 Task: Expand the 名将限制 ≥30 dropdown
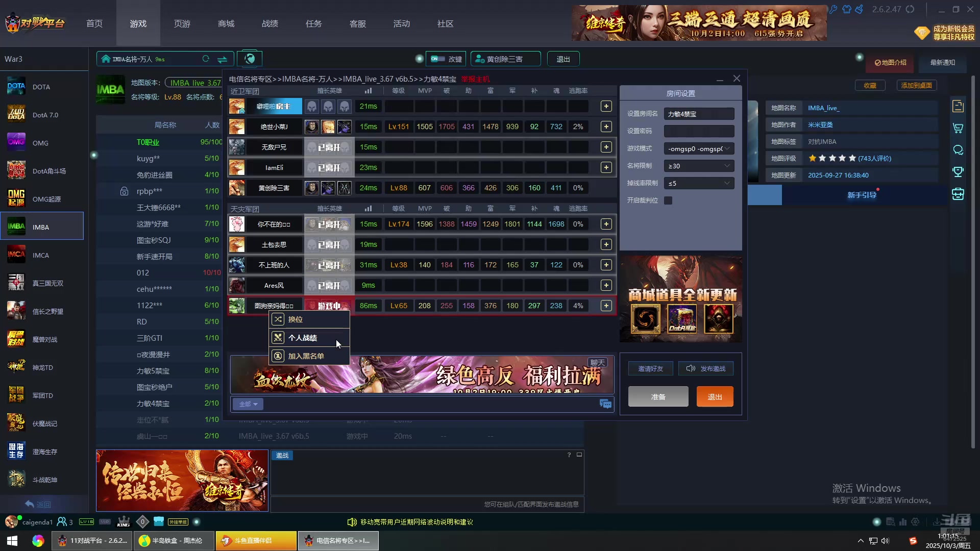(x=699, y=166)
